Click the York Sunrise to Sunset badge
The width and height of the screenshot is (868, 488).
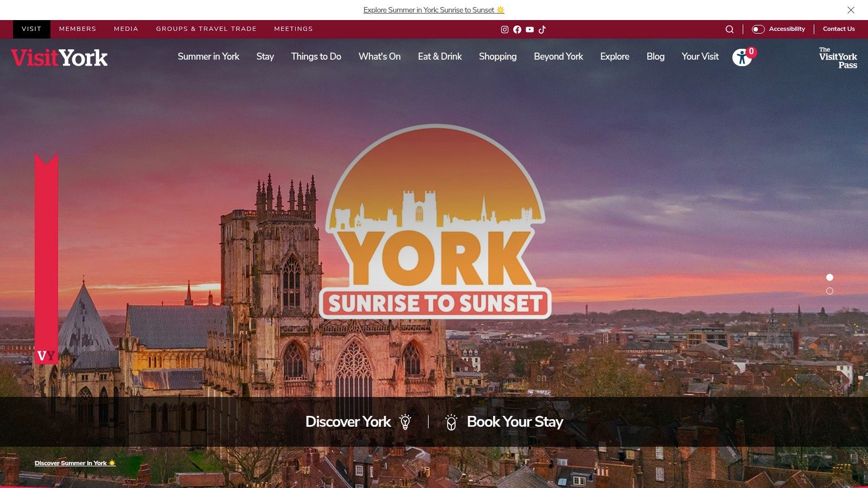(436, 221)
